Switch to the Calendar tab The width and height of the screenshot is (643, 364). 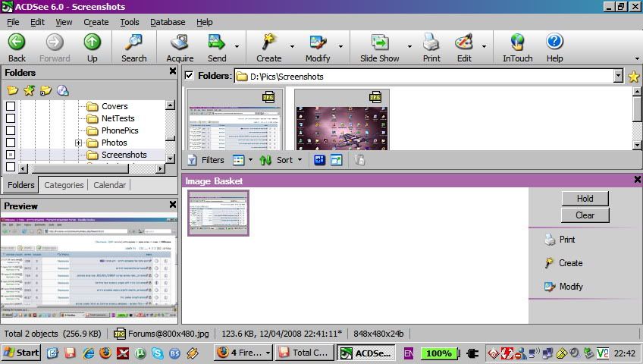[109, 185]
